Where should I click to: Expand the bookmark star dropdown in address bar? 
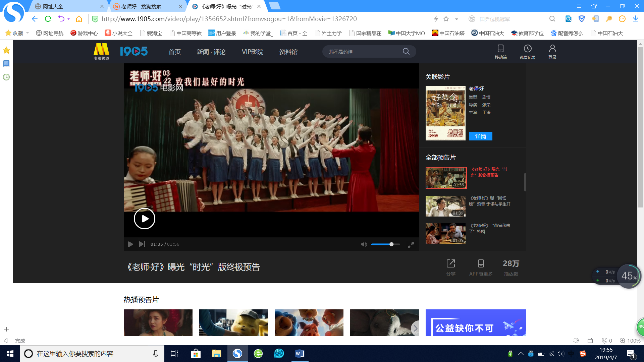click(457, 19)
